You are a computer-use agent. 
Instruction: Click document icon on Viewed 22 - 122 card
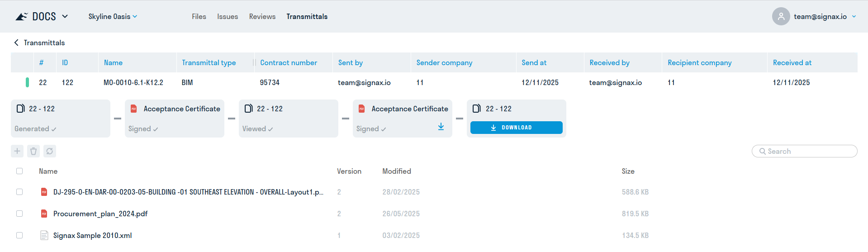pos(248,109)
